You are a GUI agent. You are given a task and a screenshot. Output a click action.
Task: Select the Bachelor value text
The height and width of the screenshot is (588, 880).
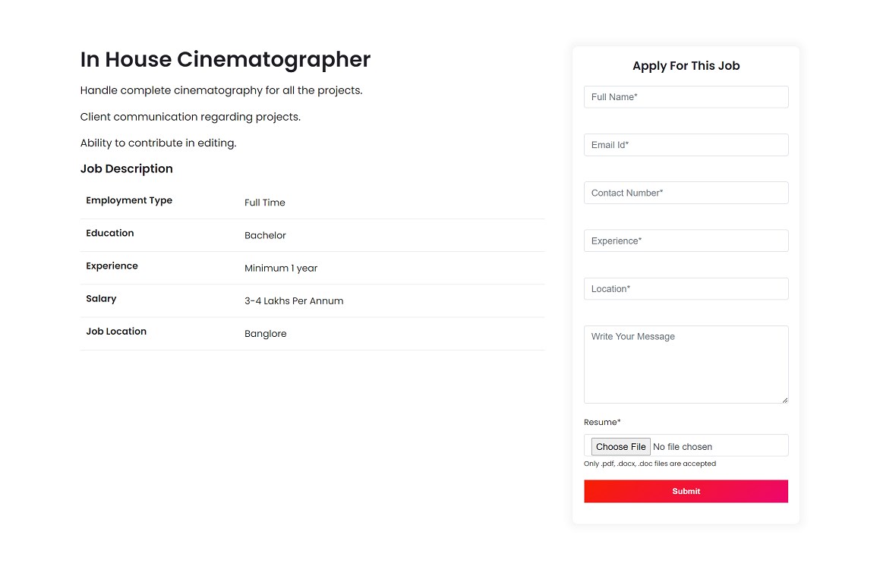[x=265, y=235]
